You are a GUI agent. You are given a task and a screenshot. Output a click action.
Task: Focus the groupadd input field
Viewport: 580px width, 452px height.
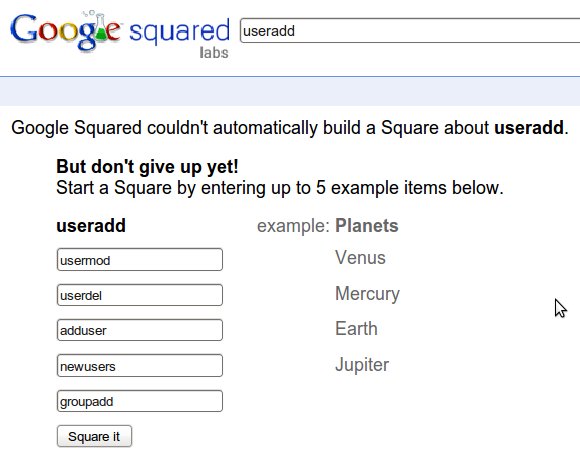(x=140, y=401)
